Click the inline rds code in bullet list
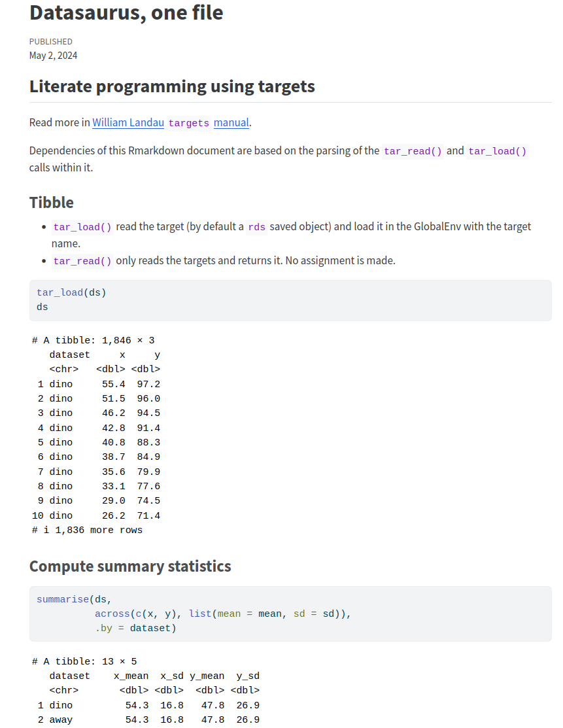This screenshot has width=563, height=728. point(256,227)
